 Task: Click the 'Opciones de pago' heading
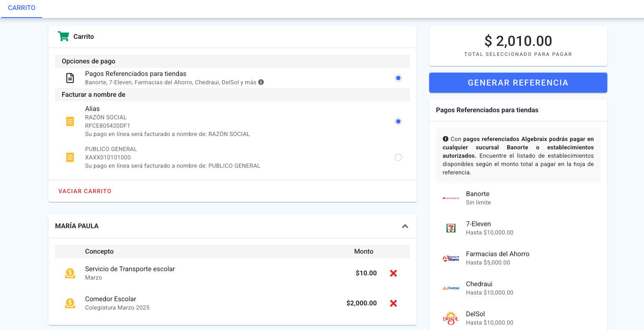pos(88,61)
